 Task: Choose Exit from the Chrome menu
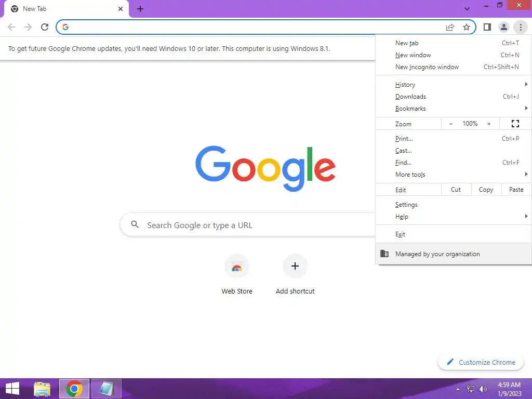[454, 234]
